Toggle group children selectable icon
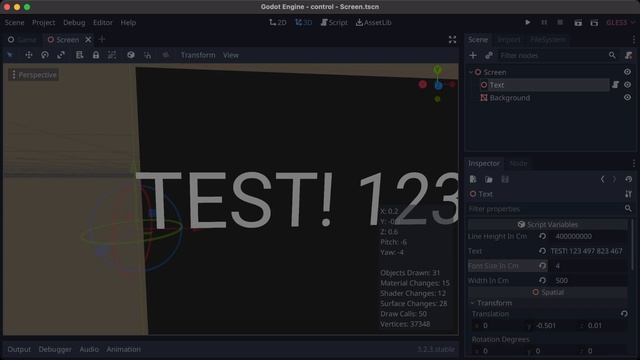 coord(111,55)
